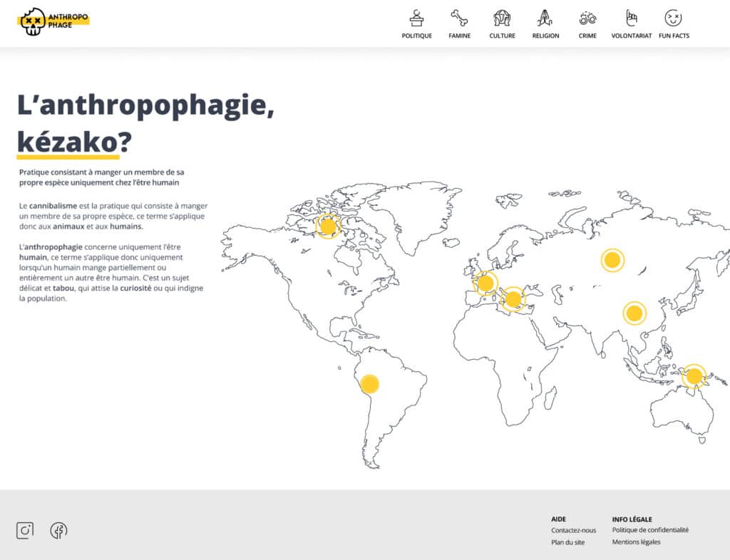The height and width of the screenshot is (560, 730).
Task: Click the Contactez-nous link
Action: (x=572, y=530)
